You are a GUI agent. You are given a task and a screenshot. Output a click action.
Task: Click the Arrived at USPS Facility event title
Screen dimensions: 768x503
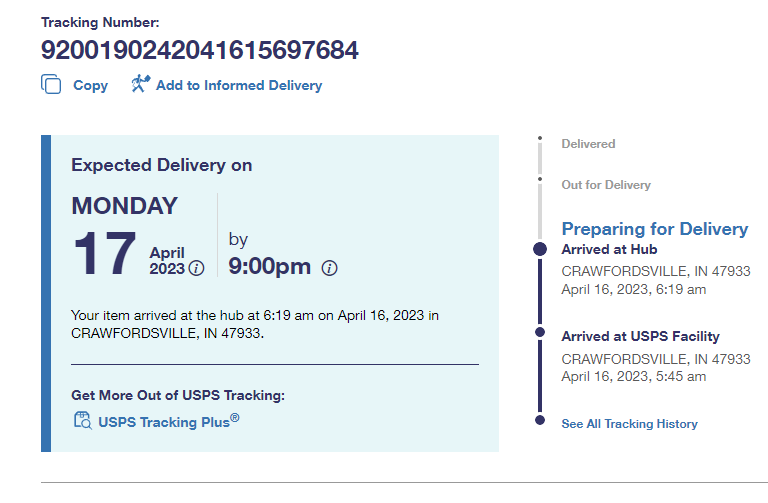pos(640,337)
